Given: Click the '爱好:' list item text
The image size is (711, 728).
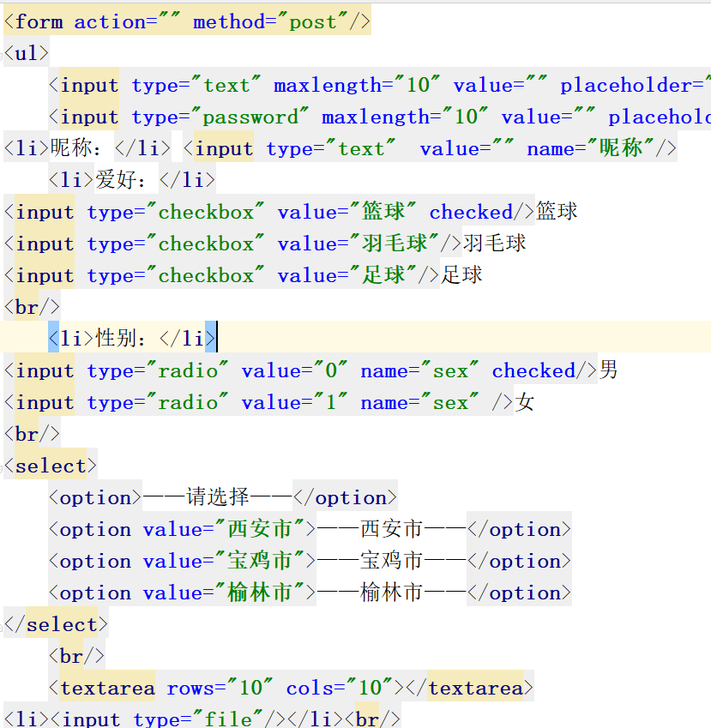Looking at the screenshot, I should click(121, 180).
